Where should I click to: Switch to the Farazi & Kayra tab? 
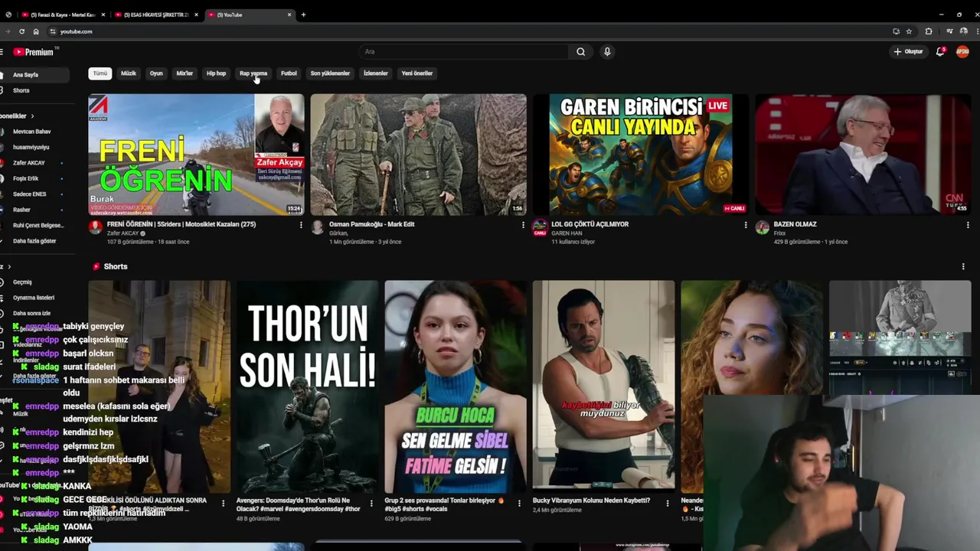click(x=63, y=15)
